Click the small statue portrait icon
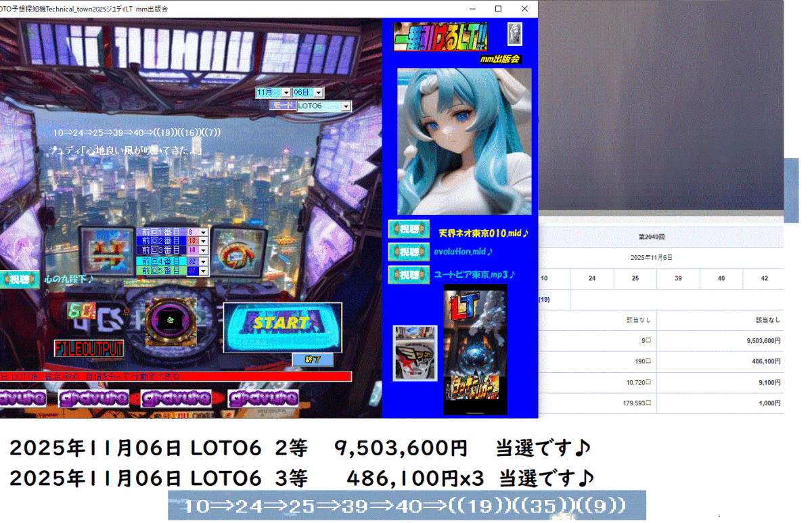Image resolution: width=812 pixels, height=523 pixels. [515, 34]
